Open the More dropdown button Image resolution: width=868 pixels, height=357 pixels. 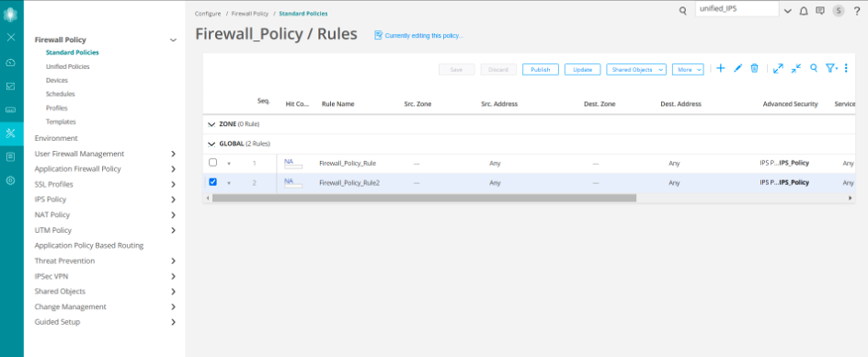688,69
